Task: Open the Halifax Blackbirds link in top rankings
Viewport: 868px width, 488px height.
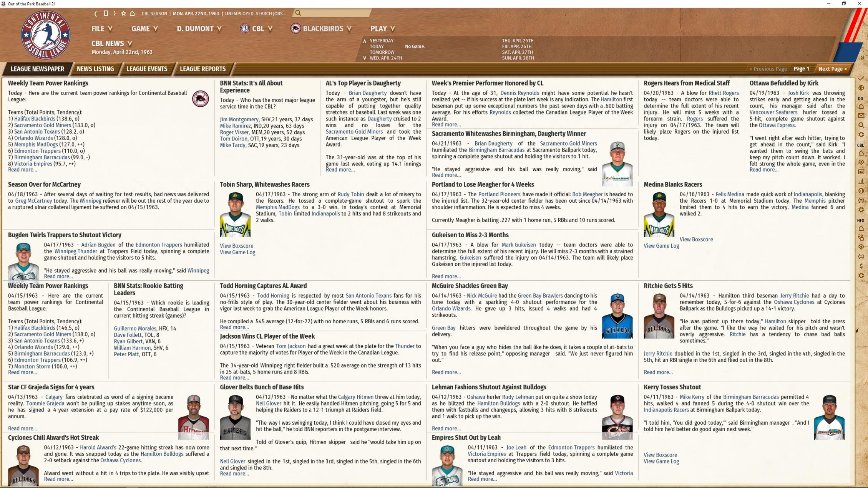Action: point(35,119)
